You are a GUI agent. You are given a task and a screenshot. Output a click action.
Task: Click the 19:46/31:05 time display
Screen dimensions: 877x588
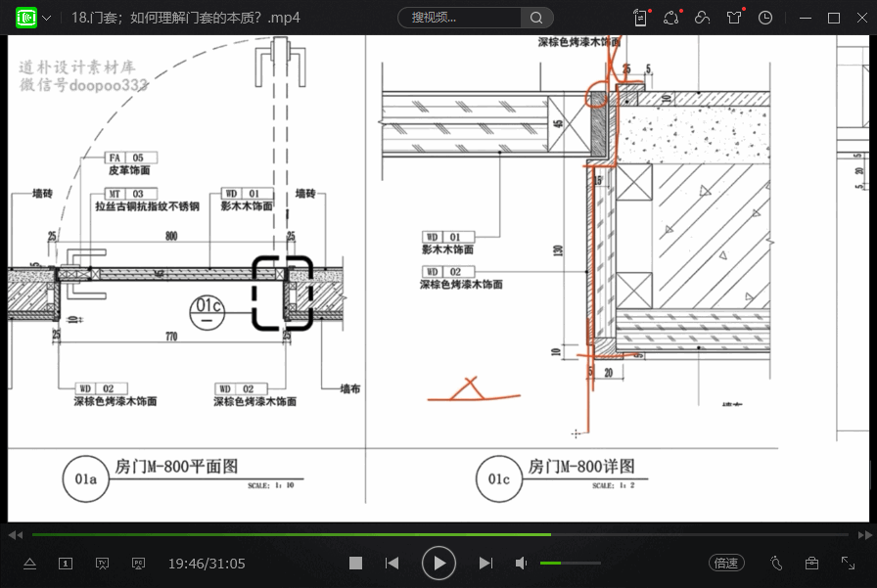pyautogui.click(x=207, y=564)
